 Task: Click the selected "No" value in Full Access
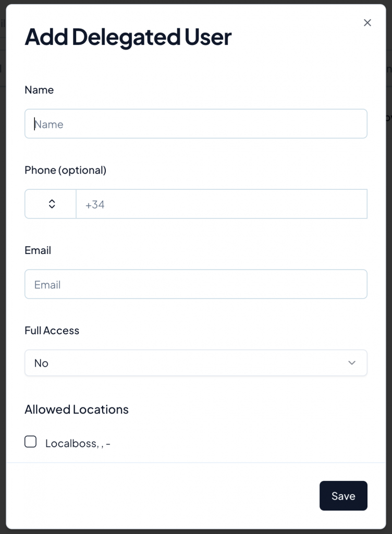pyautogui.click(x=41, y=363)
